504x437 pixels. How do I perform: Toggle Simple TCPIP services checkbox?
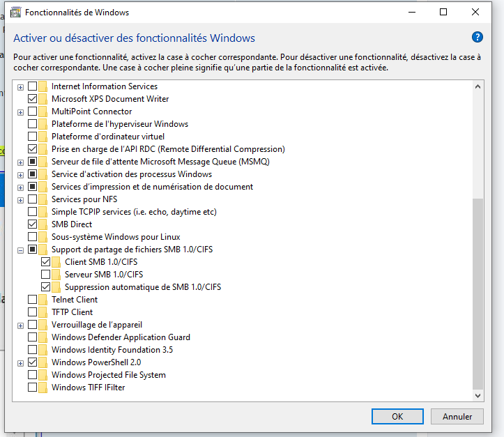pos(33,211)
